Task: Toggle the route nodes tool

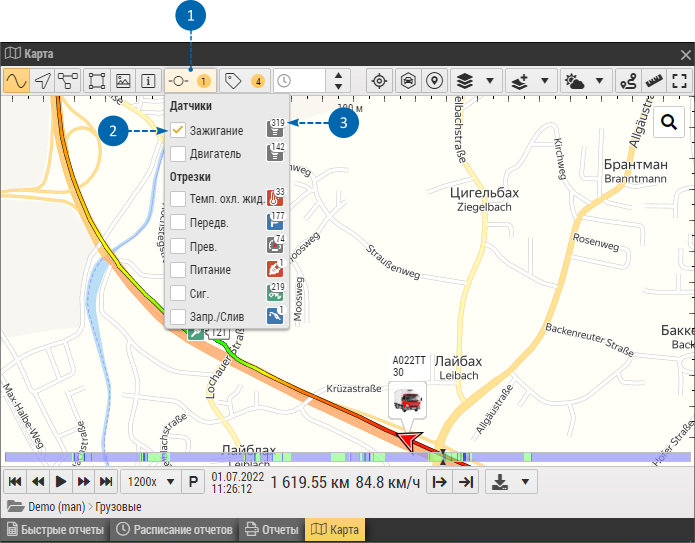Action: [x=68, y=81]
